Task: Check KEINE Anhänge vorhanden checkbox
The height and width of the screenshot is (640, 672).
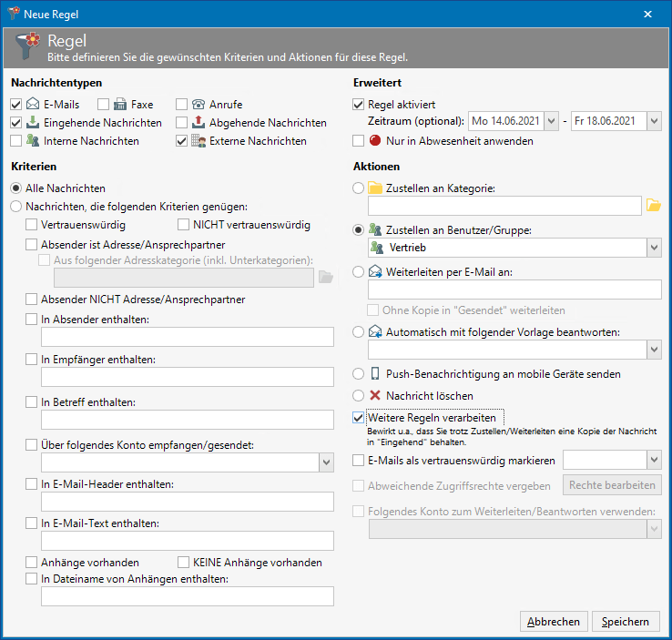Action: point(183,562)
